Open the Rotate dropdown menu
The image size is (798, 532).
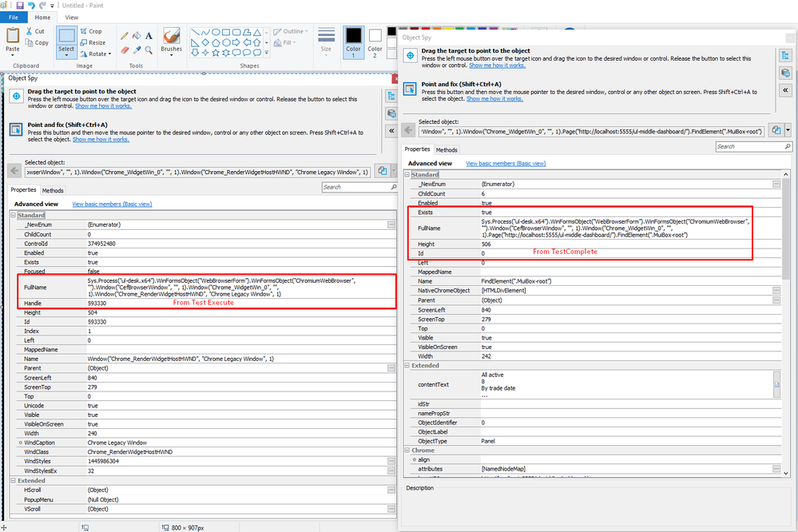(97, 54)
